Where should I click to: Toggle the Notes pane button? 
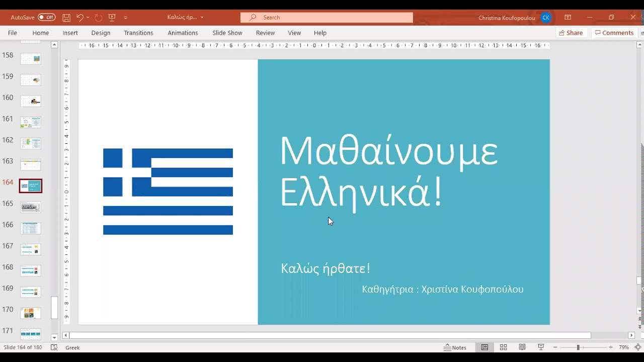click(455, 347)
